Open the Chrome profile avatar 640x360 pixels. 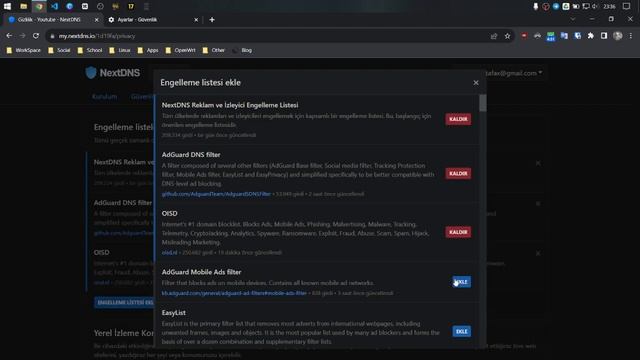coord(618,36)
